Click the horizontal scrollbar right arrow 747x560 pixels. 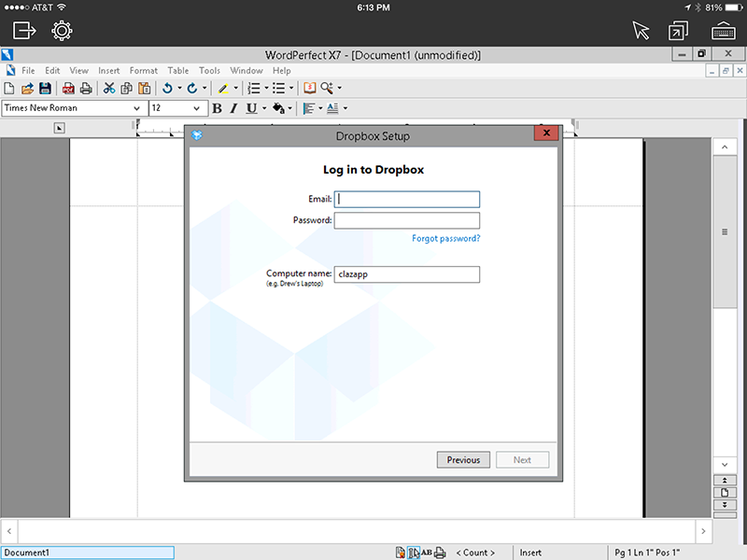click(703, 531)
